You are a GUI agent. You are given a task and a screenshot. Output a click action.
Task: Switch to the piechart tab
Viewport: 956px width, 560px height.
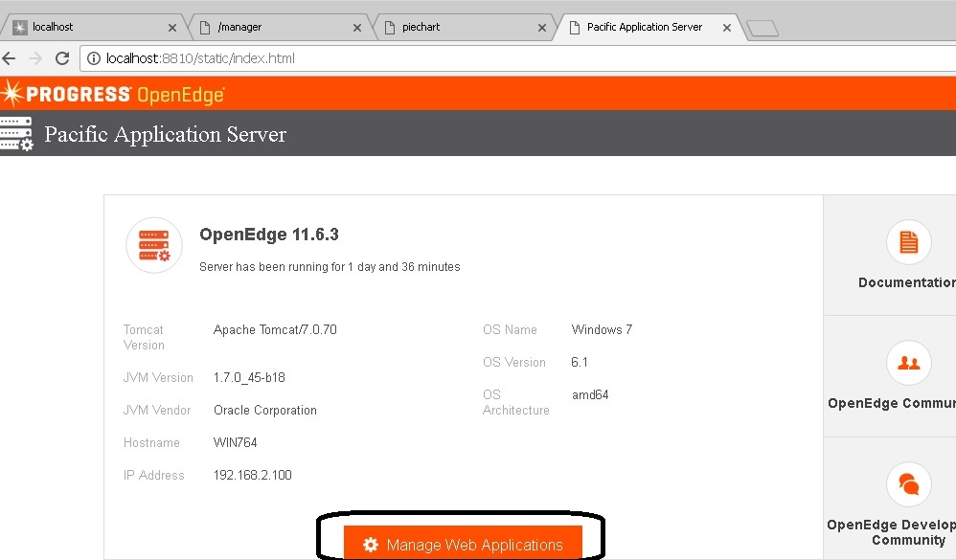coord(464,27)
